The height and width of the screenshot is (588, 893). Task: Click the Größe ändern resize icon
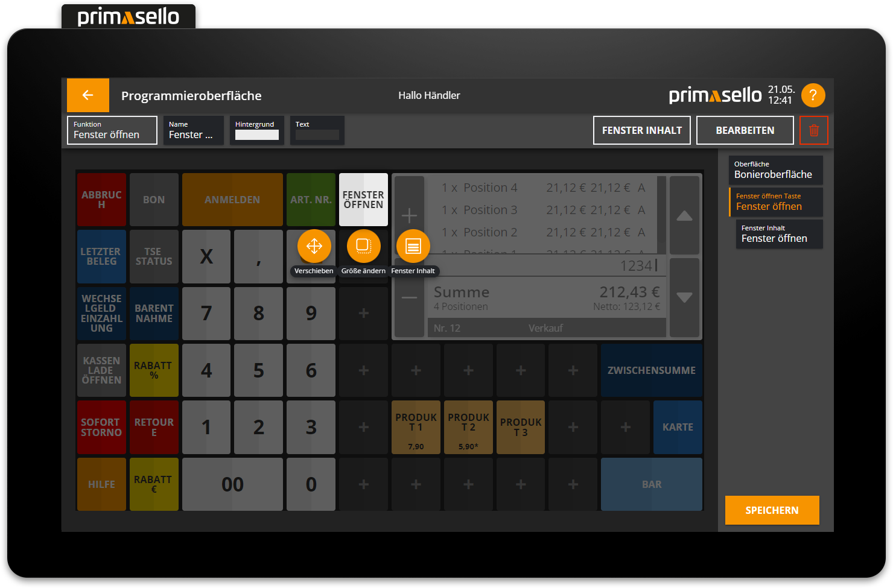pos(363,246)
